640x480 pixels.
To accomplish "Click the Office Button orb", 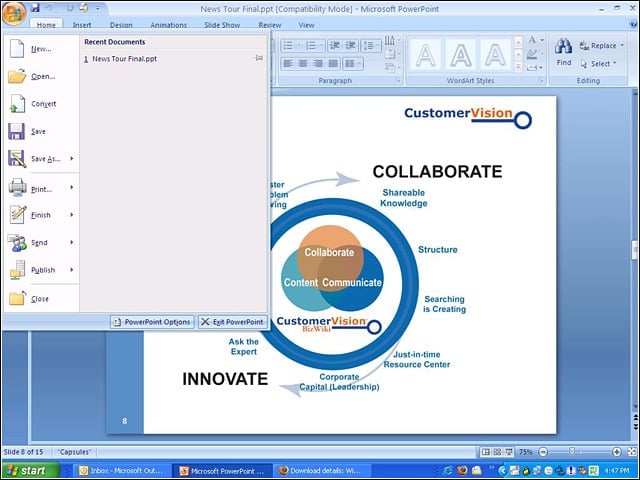I will (14, 13).
